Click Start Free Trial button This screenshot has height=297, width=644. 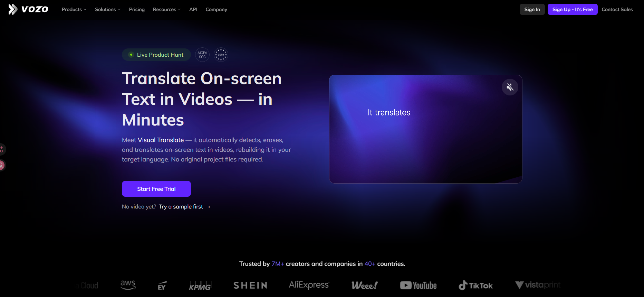156,189
